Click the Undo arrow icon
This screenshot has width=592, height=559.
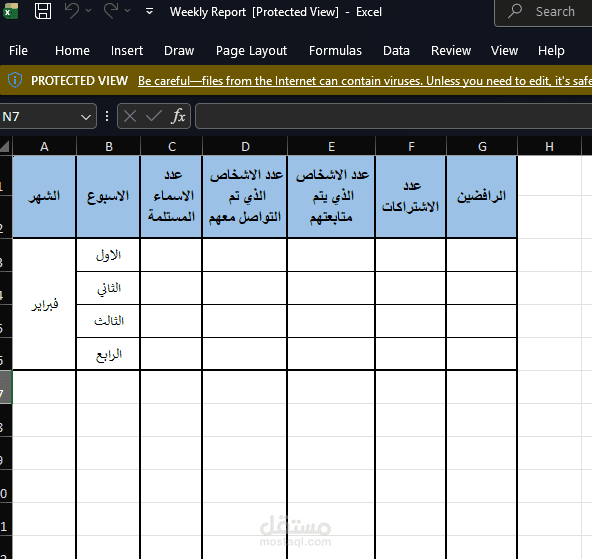pyautogui.click(x=72, y=11)
